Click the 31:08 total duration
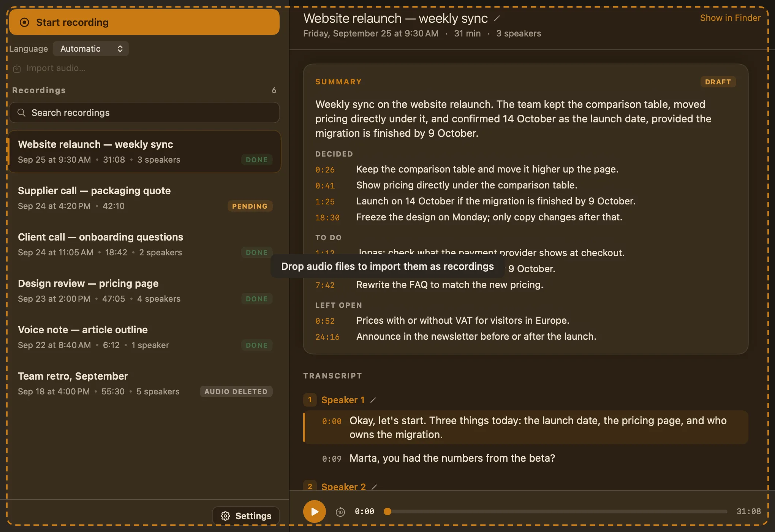The width and height of the screenshot is (775, 532). coord(748,511)
